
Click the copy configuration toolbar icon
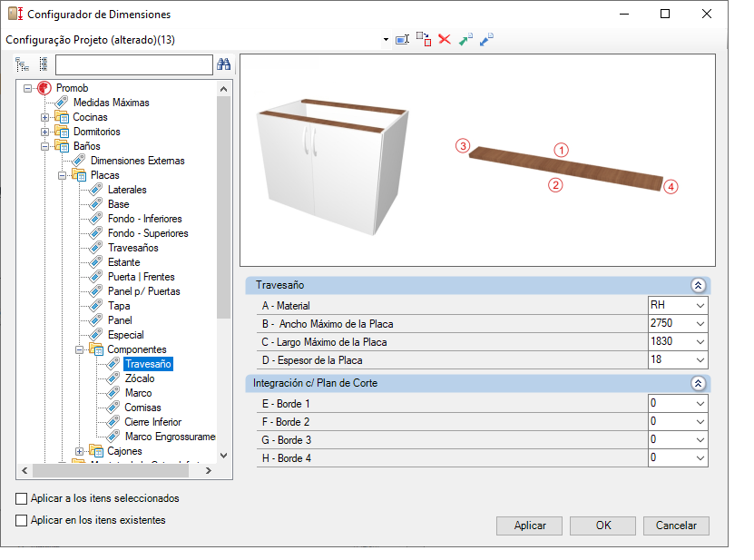click(x=424, y=39)
